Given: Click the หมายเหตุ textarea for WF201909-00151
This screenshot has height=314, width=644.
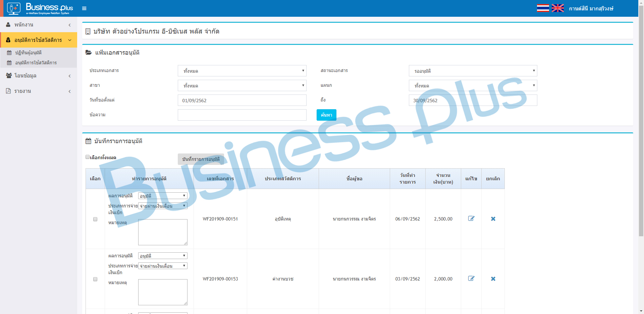Looking at the screenshot, I should point(163,232).
